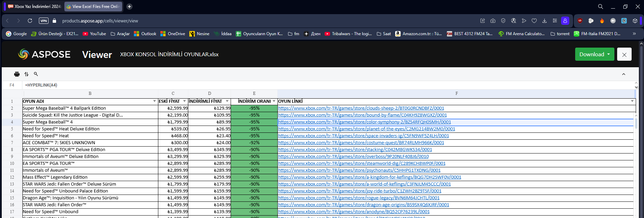Viewport: 644px width, 218px height.
Task: Click the F4 cell name box
Action: tap(12, 85)
